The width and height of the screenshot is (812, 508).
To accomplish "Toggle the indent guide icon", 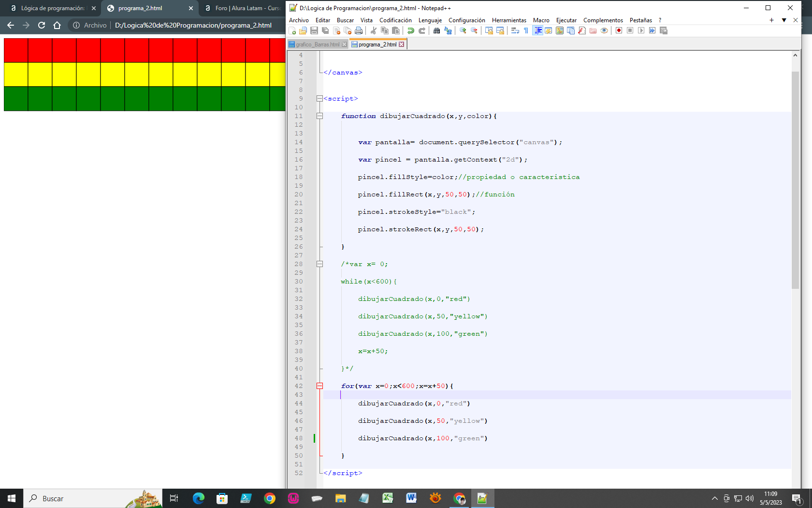I will (537, 30).
